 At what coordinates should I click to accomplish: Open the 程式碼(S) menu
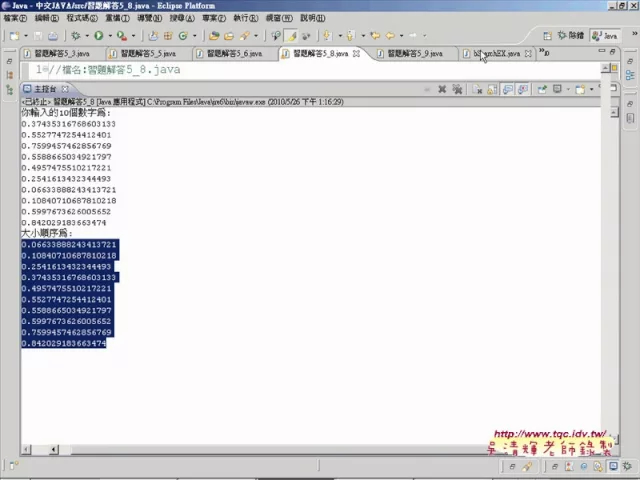point(82,18)
